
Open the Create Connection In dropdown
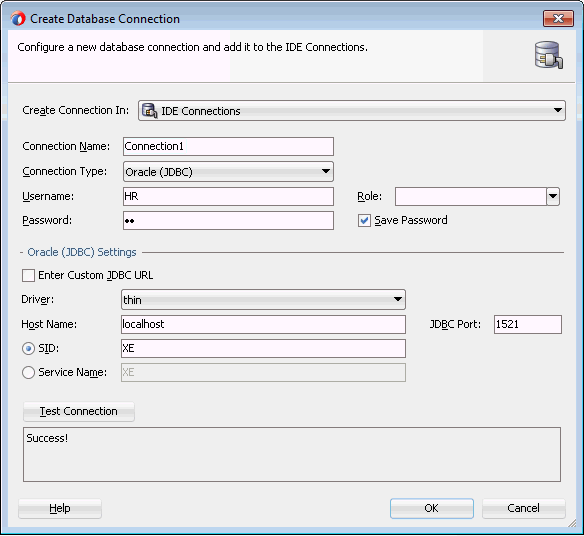click(352, 111)
